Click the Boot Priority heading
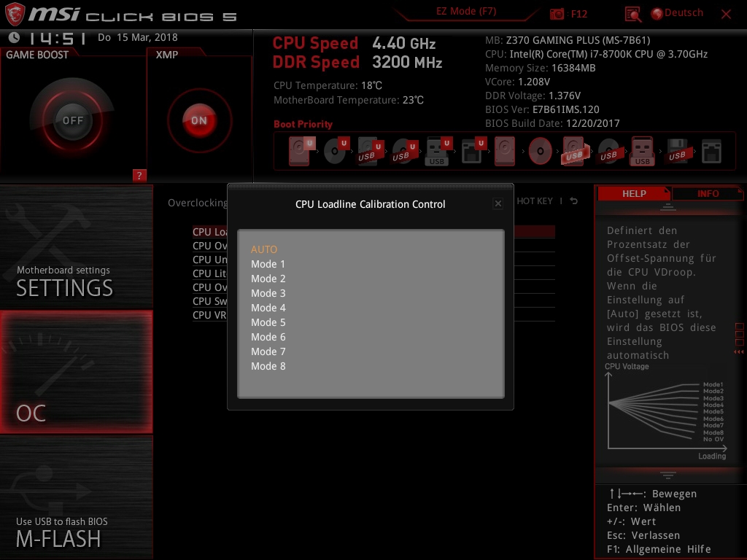Viewport: 747px width, 560px height. 303,124
